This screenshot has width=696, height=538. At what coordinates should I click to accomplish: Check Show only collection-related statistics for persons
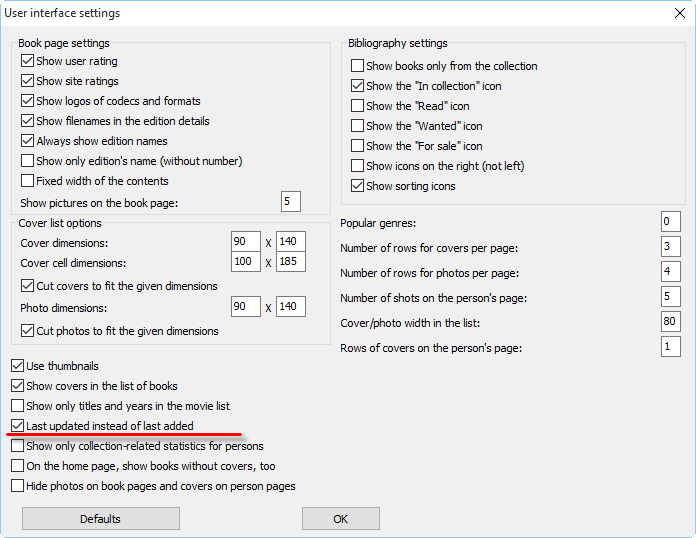(x=17, y=446)
